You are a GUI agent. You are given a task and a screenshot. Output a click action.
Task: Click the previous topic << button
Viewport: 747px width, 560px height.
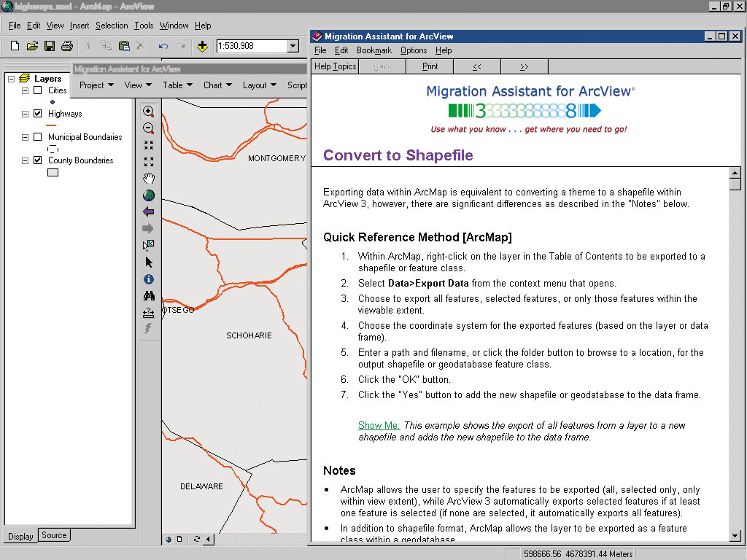click(477, 66)
